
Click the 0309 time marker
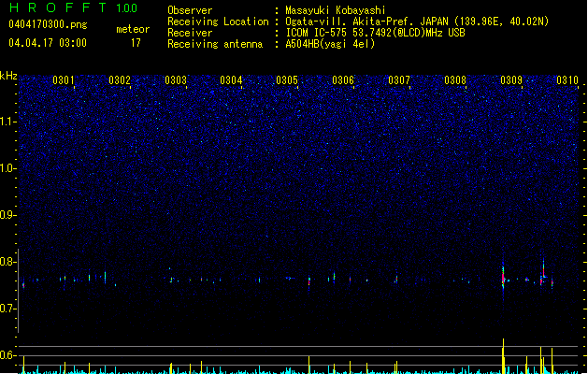tap(511, 80)
